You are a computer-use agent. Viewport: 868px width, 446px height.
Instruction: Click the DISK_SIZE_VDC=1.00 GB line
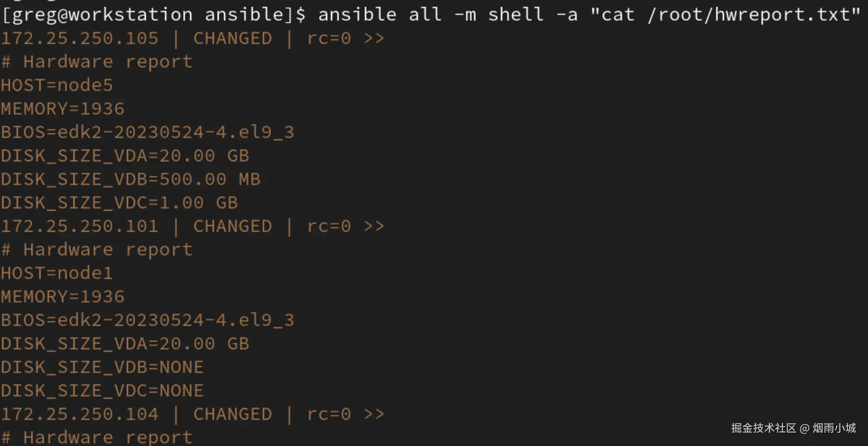coord(119,203)
